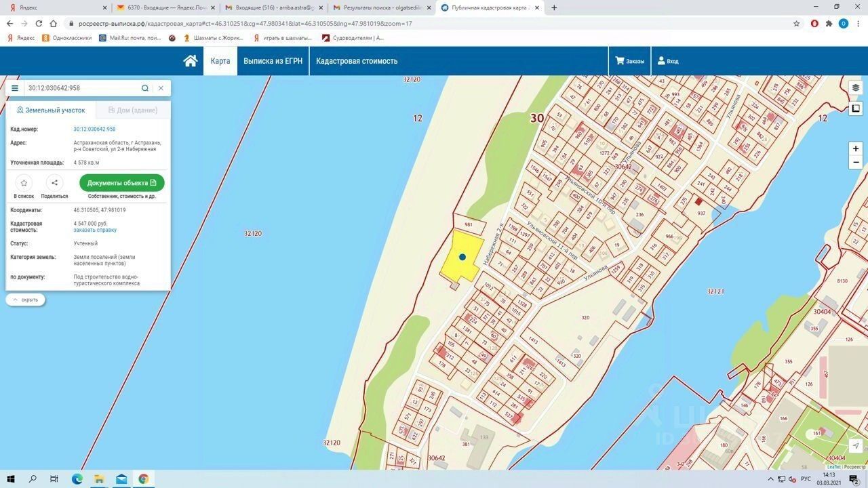This screenshot has width=868, height=488.
Task: Clear the cadastral number search field
Action: tap(161, 88)
